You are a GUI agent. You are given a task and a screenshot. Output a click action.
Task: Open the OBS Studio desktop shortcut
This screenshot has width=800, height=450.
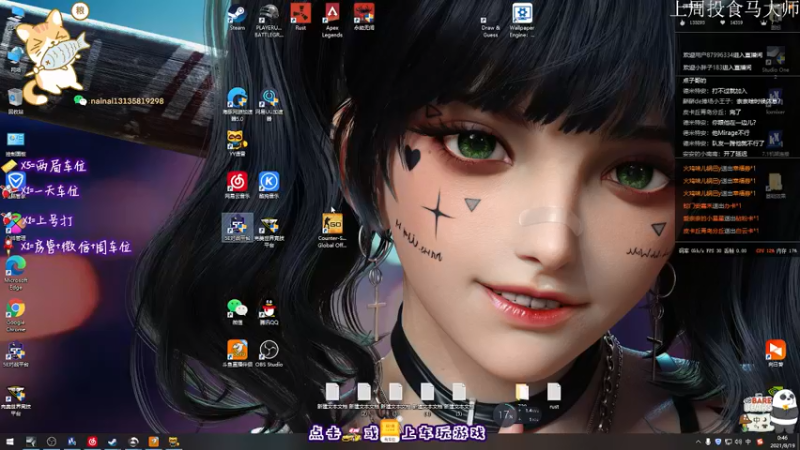[269, 354]
